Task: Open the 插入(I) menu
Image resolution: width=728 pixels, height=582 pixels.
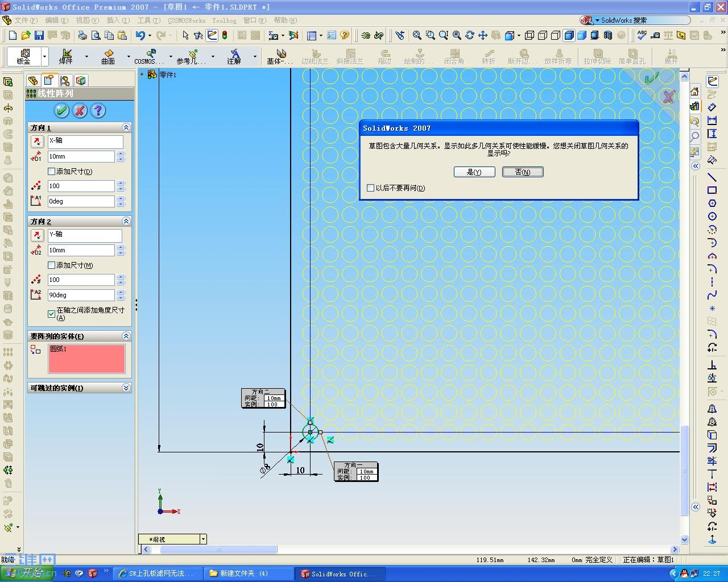Action: click(118, 20)
